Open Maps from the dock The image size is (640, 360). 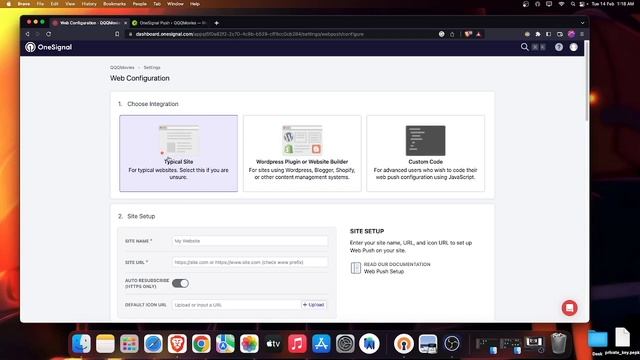coord(225,344)
